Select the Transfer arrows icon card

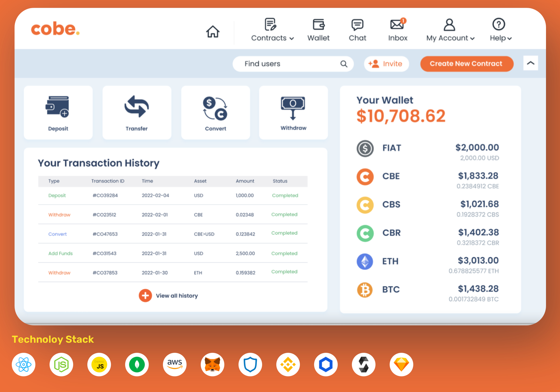click(137, 113)
